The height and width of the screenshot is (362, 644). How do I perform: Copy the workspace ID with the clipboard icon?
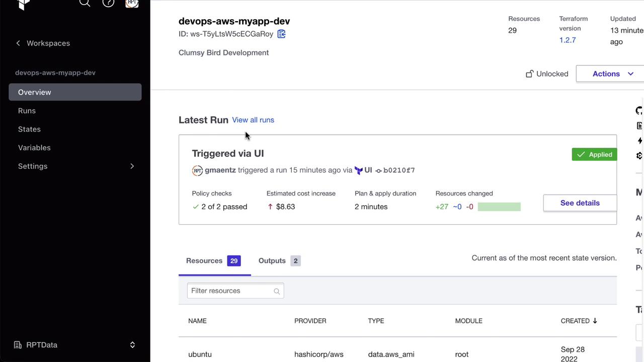click(281, 34)
